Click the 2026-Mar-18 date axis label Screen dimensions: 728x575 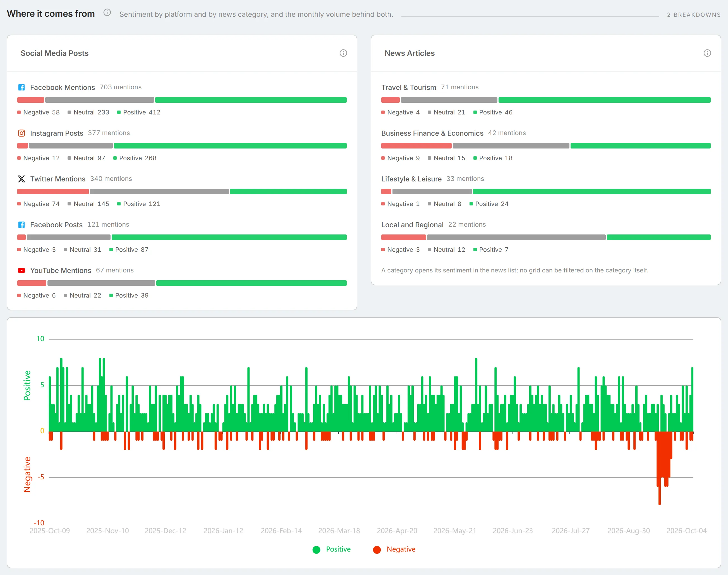[x=339, y=531]
